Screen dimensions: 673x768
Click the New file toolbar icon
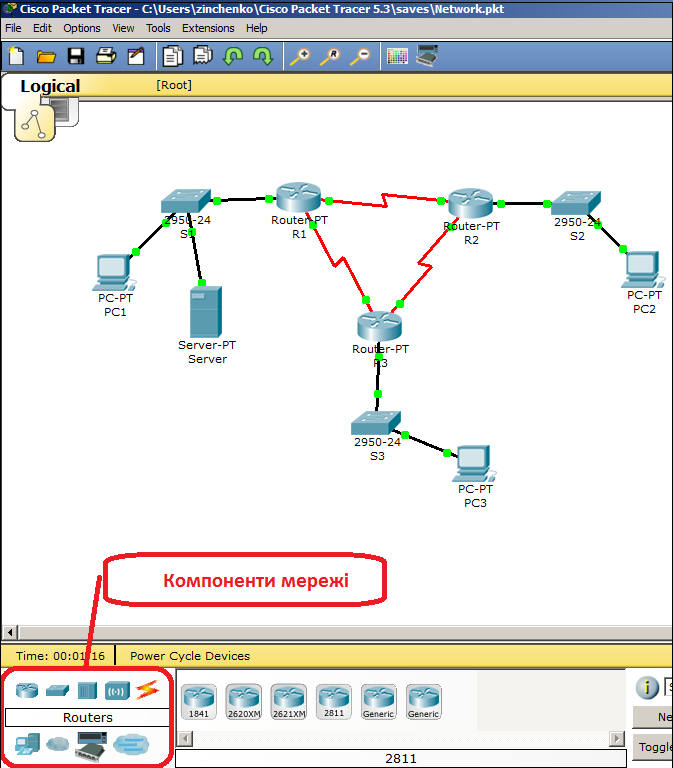pos(16,56)
